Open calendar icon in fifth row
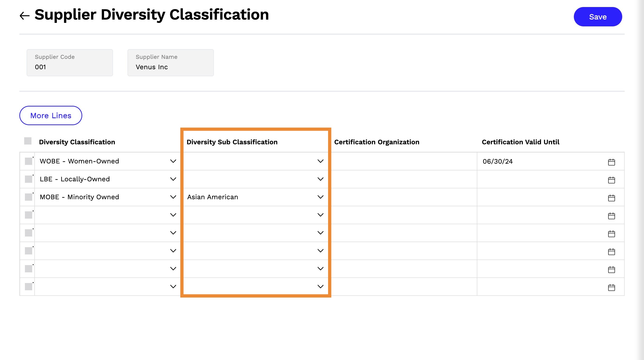This screenshot has width=644, height=360. pos(612,233)
